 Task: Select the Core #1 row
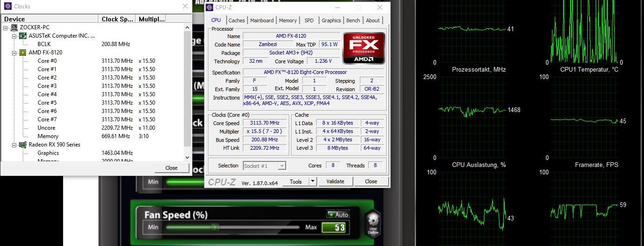(93, 69)
